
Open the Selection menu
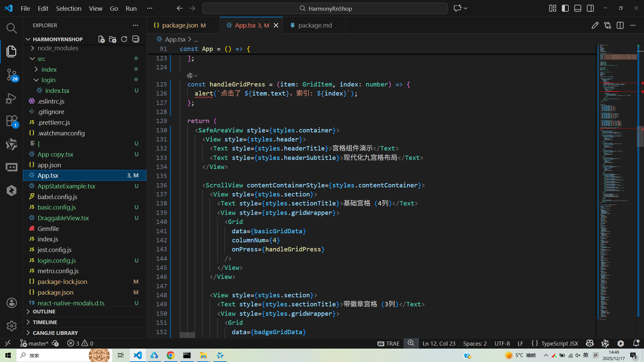[68, 8]
